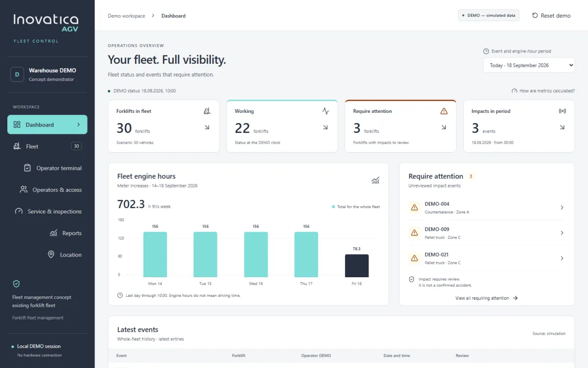Image resolution: width=588 pixels, height=368 pixels.
Task: Click How are metrics calculated link
Action: (x=547, y=91)
